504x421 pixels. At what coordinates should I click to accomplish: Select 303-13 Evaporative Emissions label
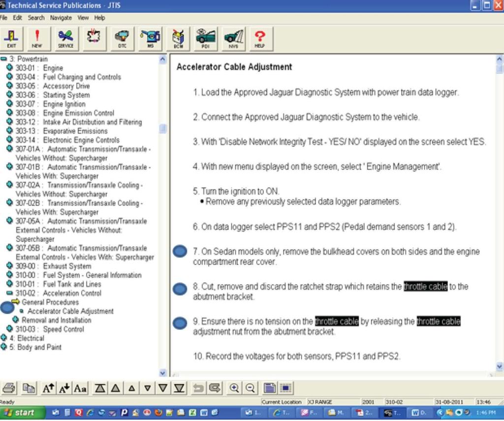[62, 131]
